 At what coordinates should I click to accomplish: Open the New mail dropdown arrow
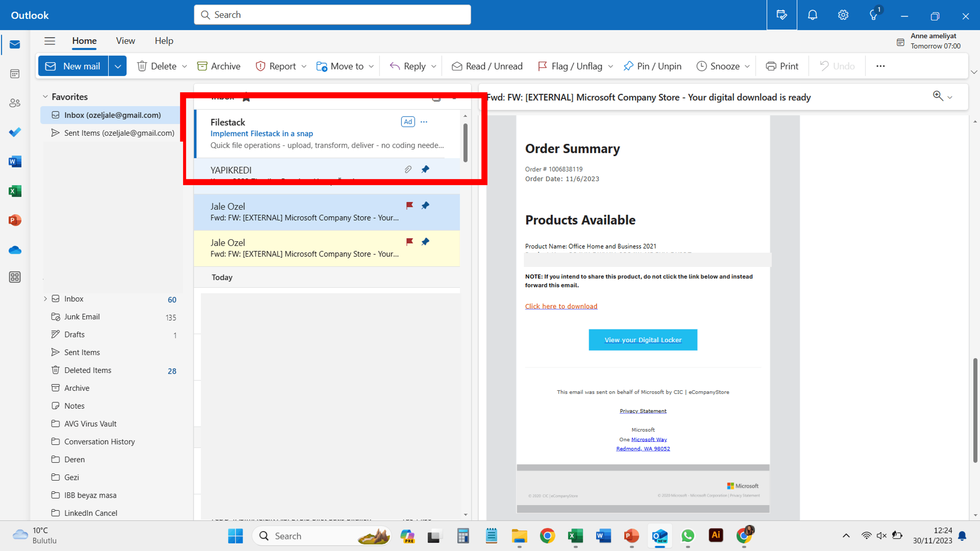[118, 66]
